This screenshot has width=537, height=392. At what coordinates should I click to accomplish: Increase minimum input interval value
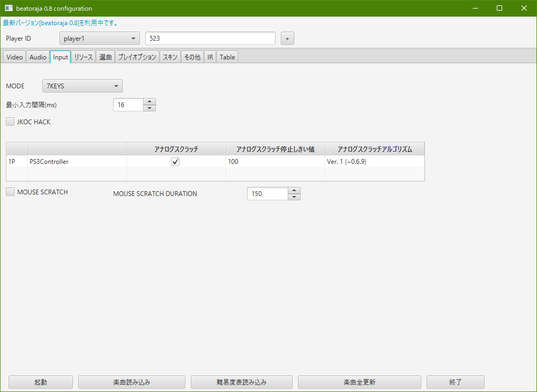point(150,101)
